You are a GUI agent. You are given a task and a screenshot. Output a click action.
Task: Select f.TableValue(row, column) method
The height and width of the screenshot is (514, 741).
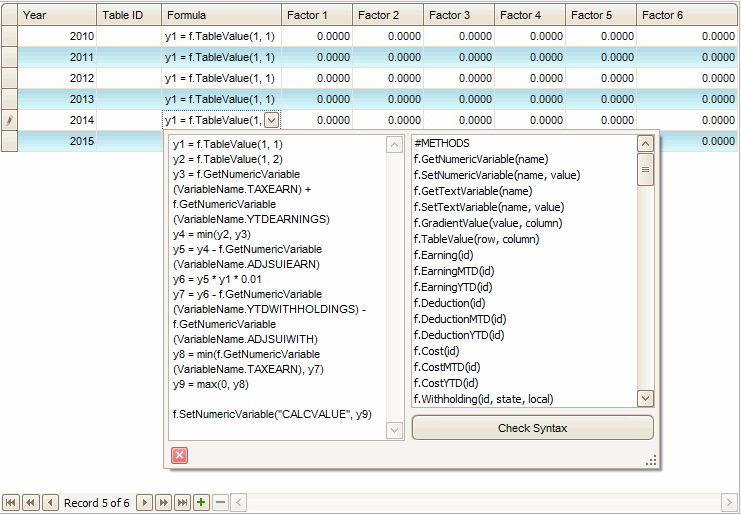tap(477, 239)
